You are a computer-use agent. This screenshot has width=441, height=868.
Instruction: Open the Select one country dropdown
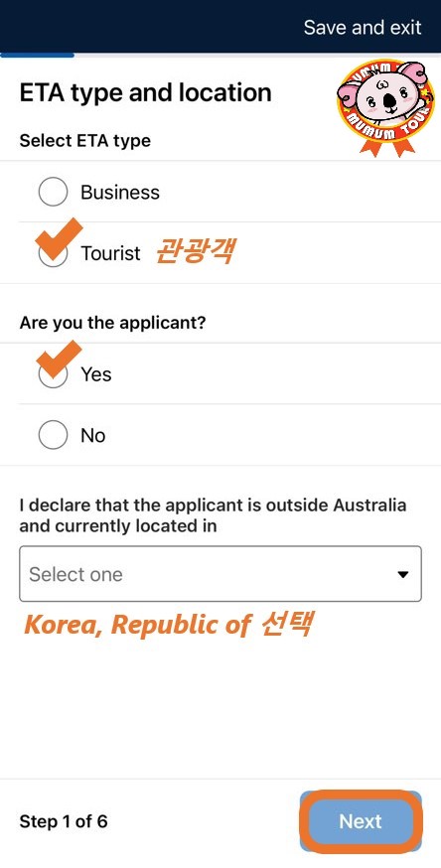(220, 574)
